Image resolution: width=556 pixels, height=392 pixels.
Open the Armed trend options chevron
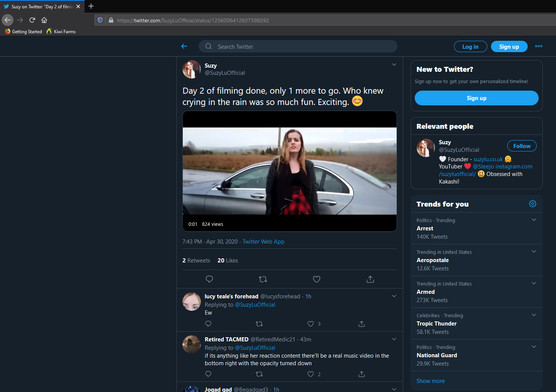(x=534, y=283)
